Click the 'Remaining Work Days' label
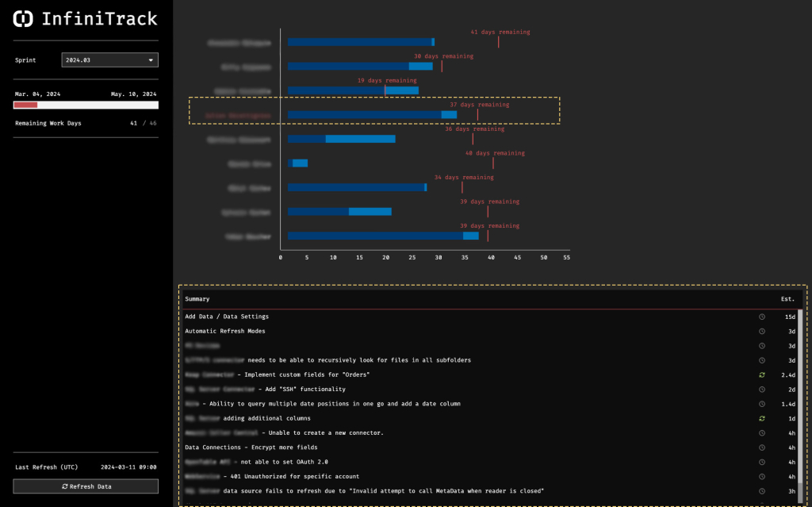This screenshot has width=812, height=507. [48, 124]
